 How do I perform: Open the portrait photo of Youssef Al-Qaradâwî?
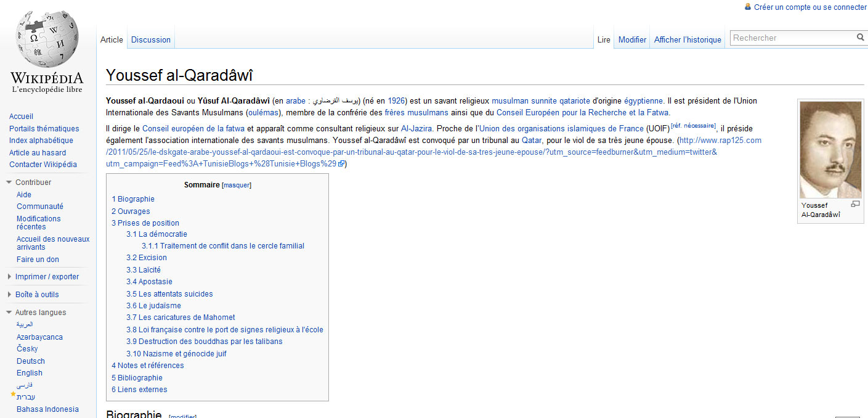[x=830, y=150]
